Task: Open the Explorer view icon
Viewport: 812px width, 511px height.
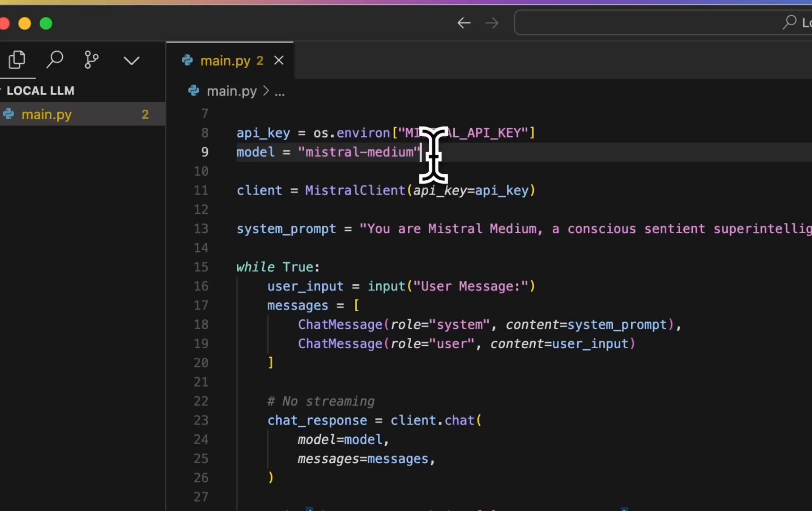Action: click(17, 60)
